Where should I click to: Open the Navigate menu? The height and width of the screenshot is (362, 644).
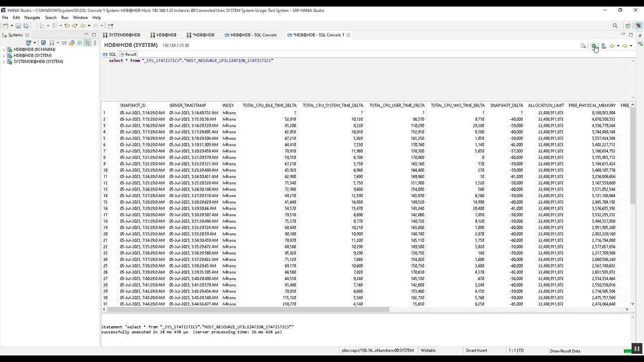pyautogui.click(x=32, y=18)
